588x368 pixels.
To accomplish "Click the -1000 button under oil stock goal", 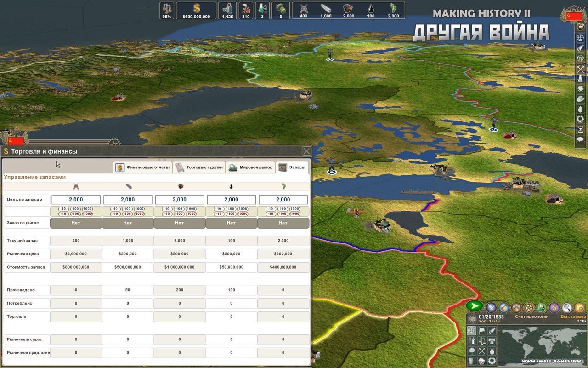I will (243, 213).
